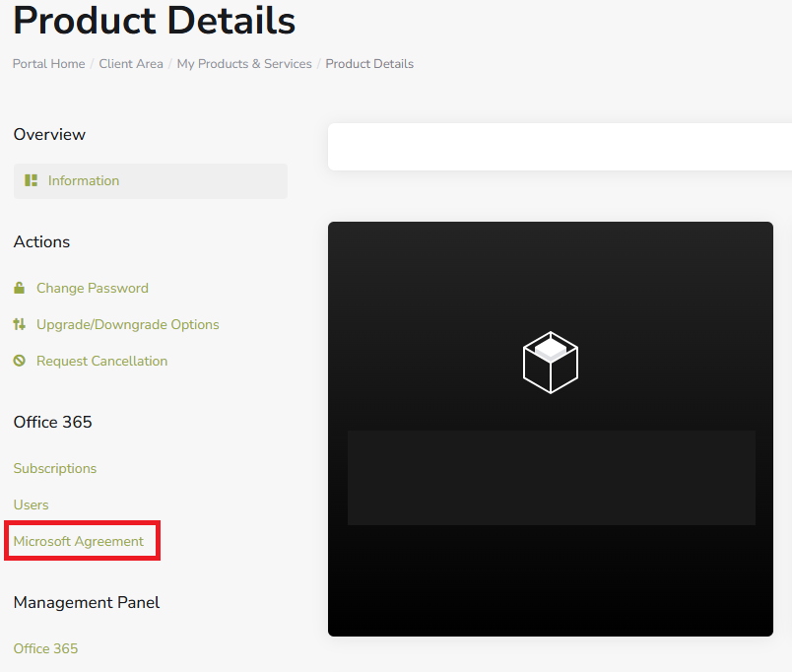Click the Upgrade/Downgrade arrows icon
The height and width of the screenshot is (672, 792).
click(19, 324)
